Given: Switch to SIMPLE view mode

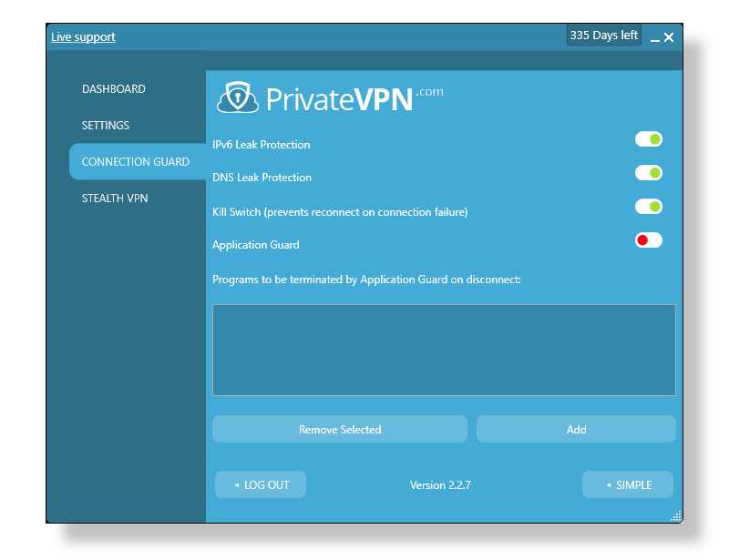Looking at the screenshot, I should (x=628, y=484).
